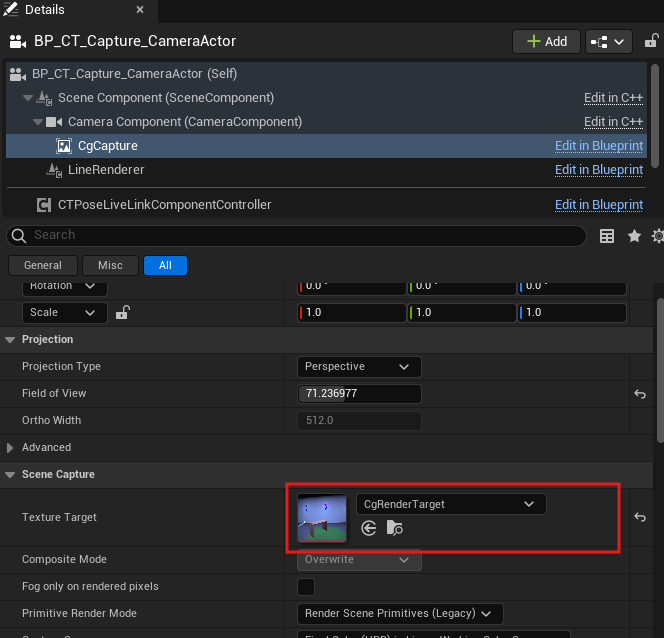
Task: Reset Field of View to default
Action: 640,394
